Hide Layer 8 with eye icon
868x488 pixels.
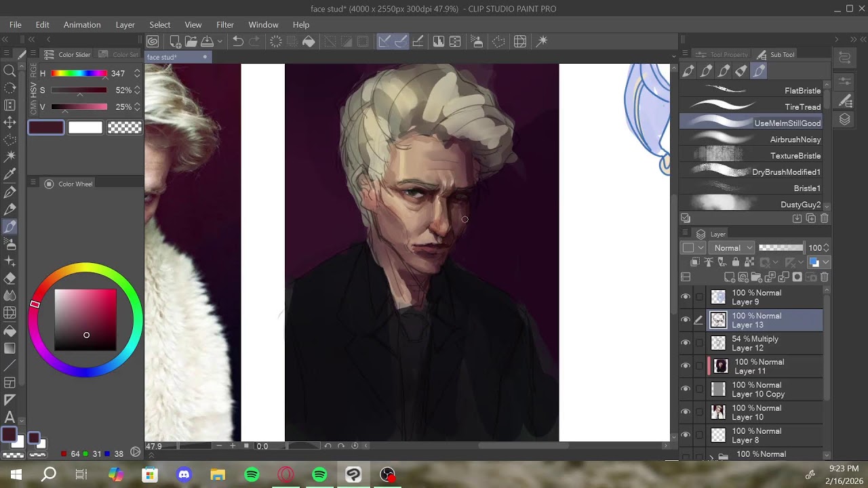coord(686,435)
